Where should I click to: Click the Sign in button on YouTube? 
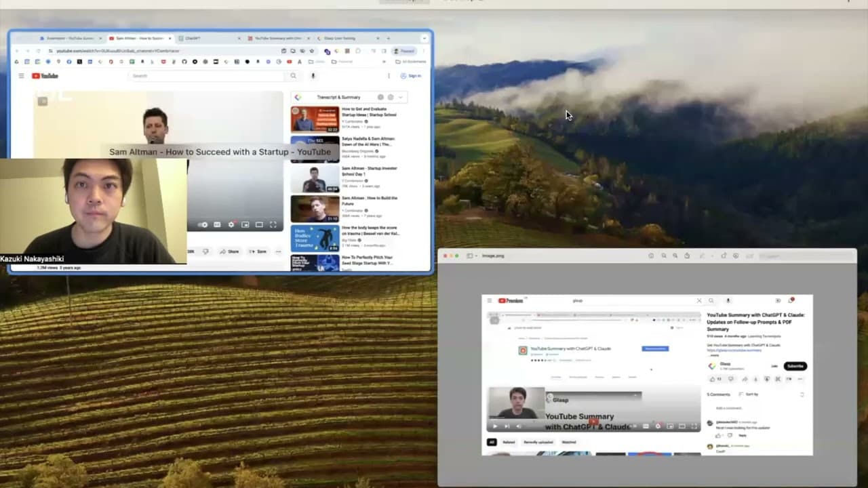tap(411, 76)
